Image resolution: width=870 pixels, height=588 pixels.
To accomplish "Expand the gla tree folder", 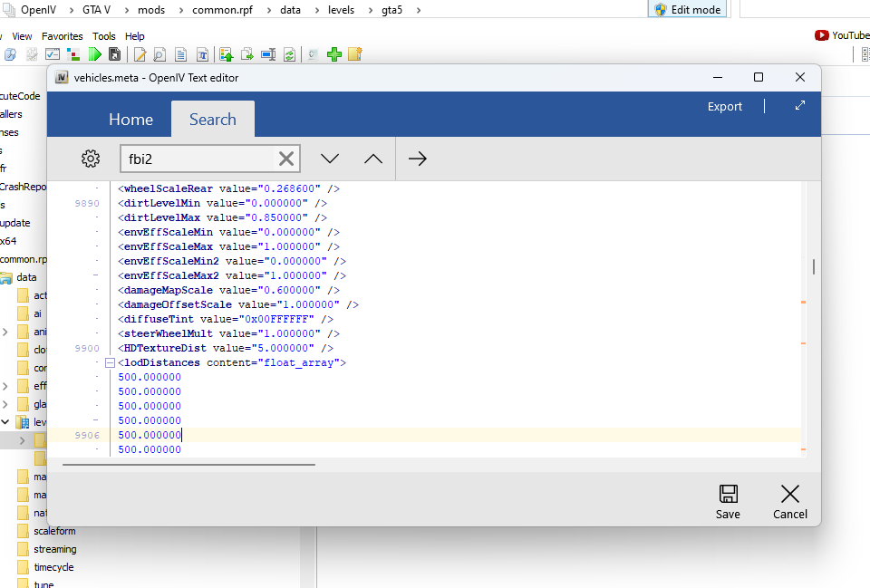I will pyautogui.click(x=5, y=404).
